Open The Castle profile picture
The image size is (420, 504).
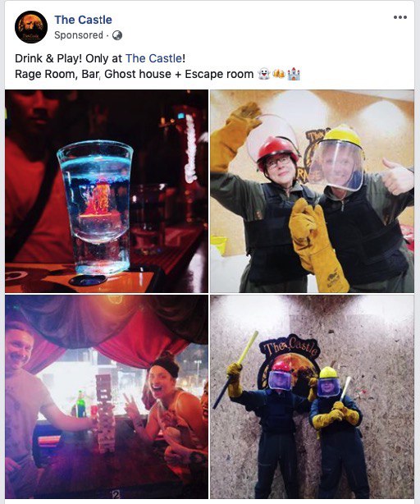click(31, 27)
